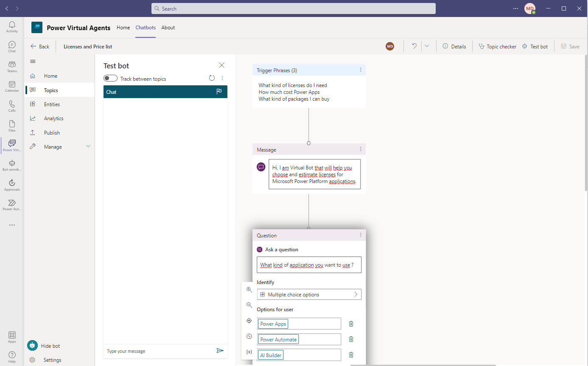Open the Teams Activity feed icon
Viewport: 588px width, 366px height.
click(x=12, y=27)
